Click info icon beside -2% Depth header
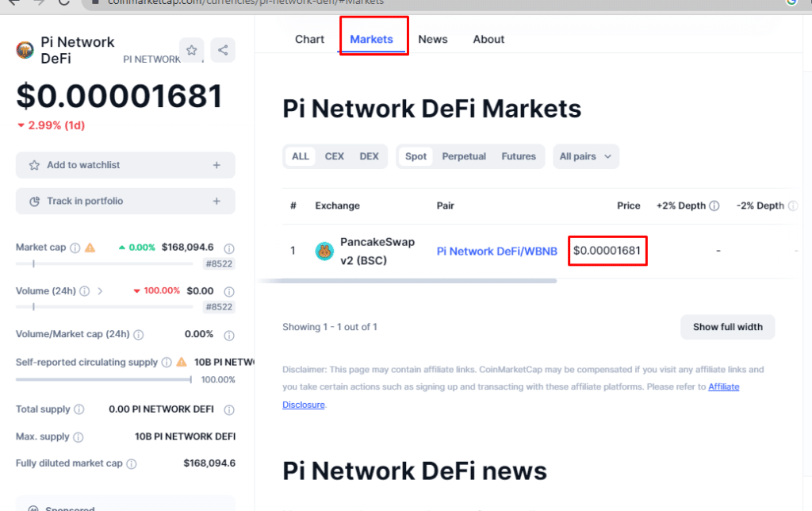Screen dimensions: 812x511 tap(792, 206)
